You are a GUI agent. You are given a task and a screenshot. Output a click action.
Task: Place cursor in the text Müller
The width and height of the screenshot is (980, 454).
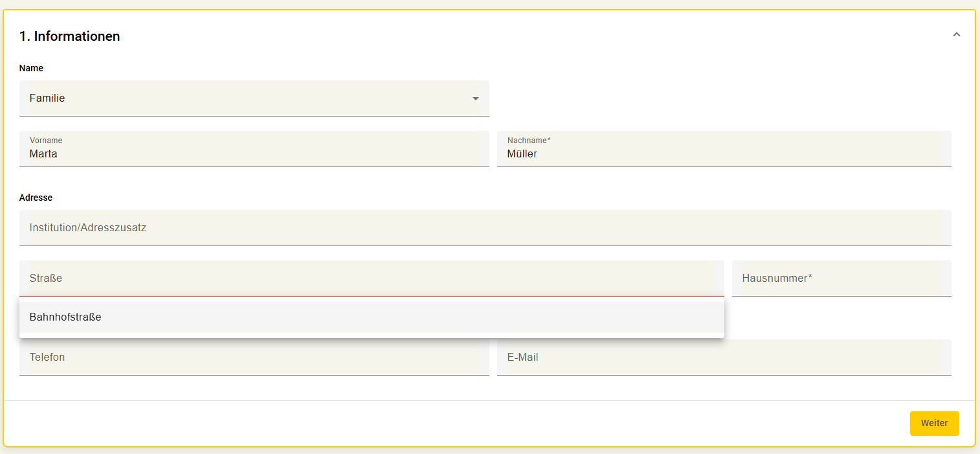522,154
